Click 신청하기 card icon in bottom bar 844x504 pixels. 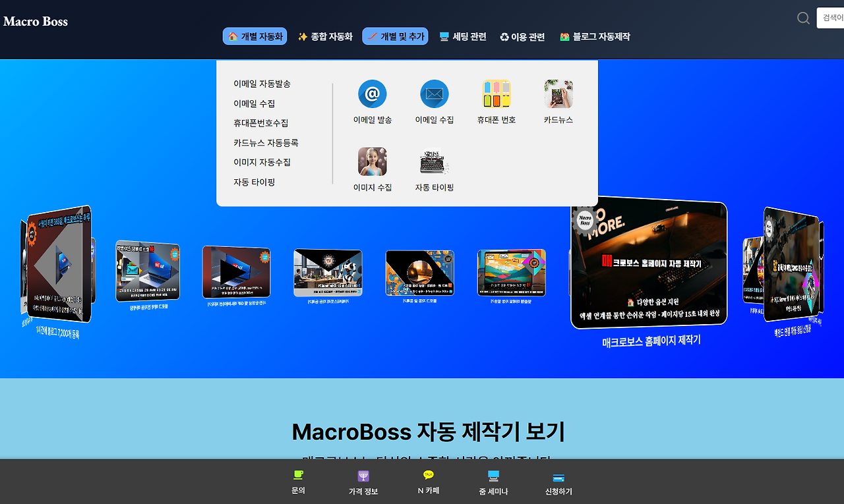point(558,478)
